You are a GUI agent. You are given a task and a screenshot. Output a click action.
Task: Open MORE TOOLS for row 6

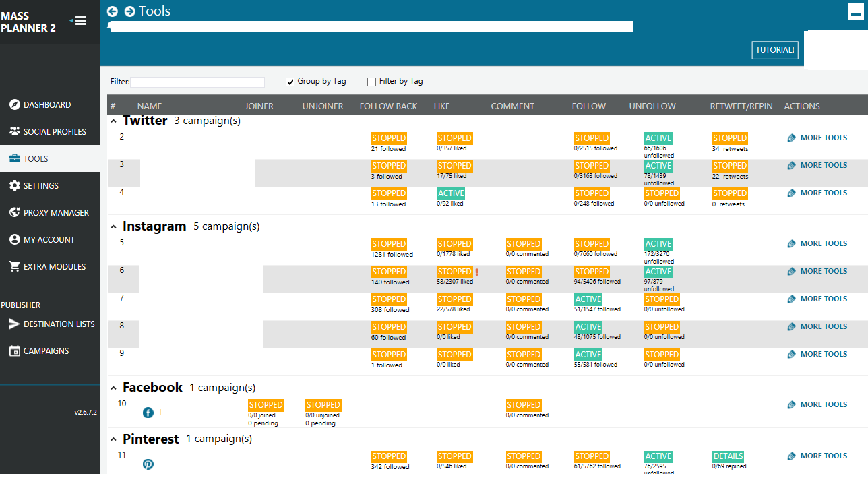tap(824, 271)
